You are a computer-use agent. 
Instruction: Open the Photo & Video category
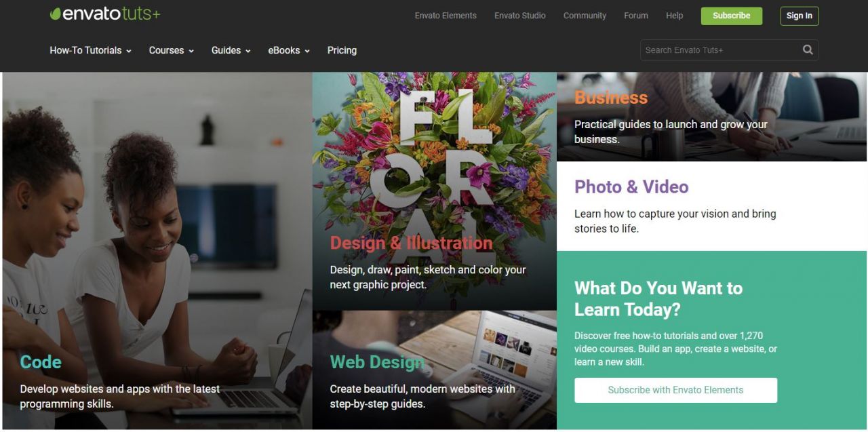pyautogui.click(x=711, y=206)
